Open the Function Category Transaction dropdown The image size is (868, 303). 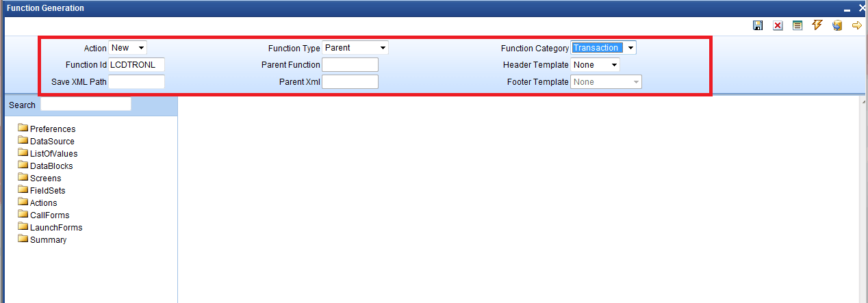coord(604,48)
